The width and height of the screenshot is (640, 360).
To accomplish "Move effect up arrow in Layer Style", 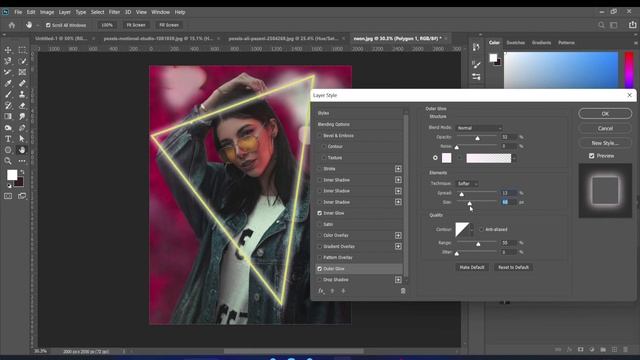I will 332,291.
